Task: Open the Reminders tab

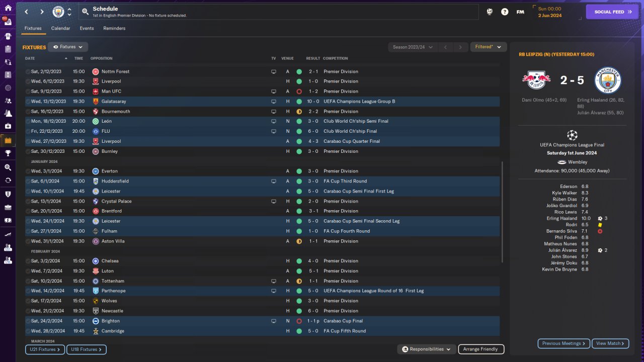Action: point(114,29)
